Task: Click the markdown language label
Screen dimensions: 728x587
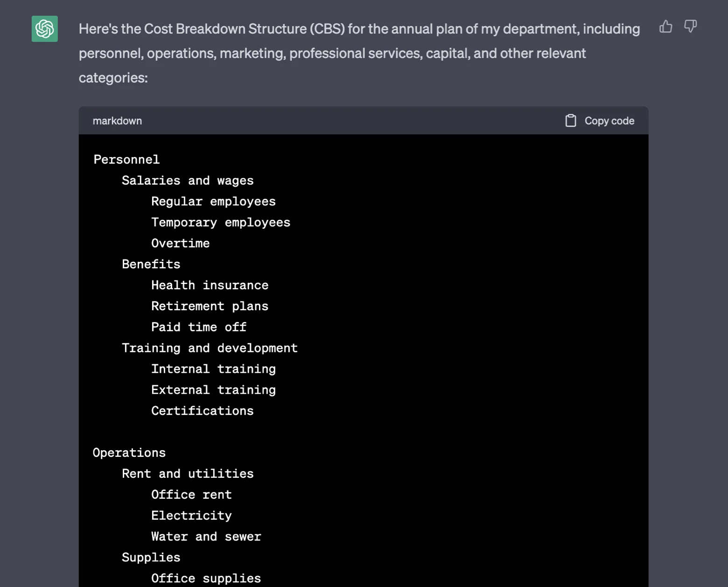Action: (x=117, y=120)
